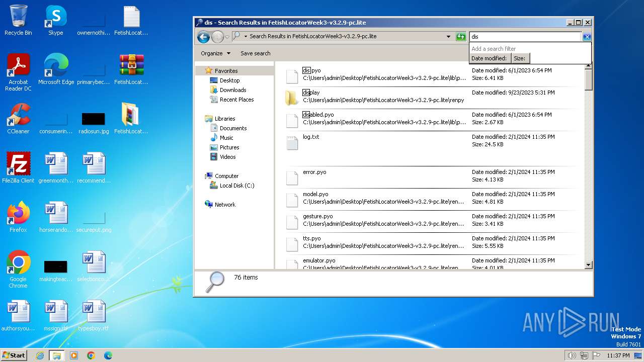Select the WinRAR FetishLocat archive icon
644x362 pixels.
131,69
